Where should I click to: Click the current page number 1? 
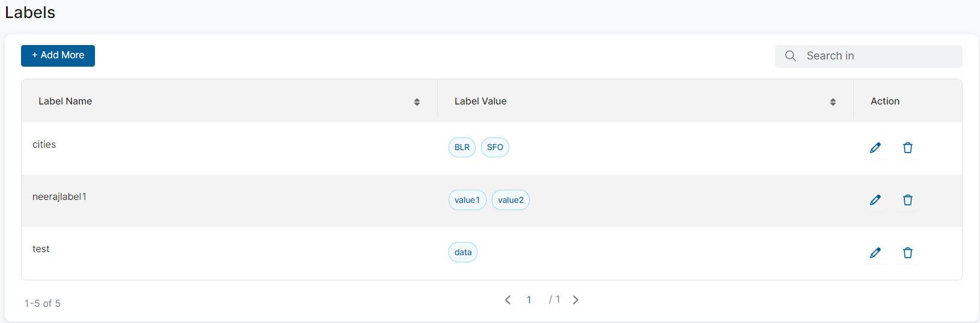coord(529,300)
